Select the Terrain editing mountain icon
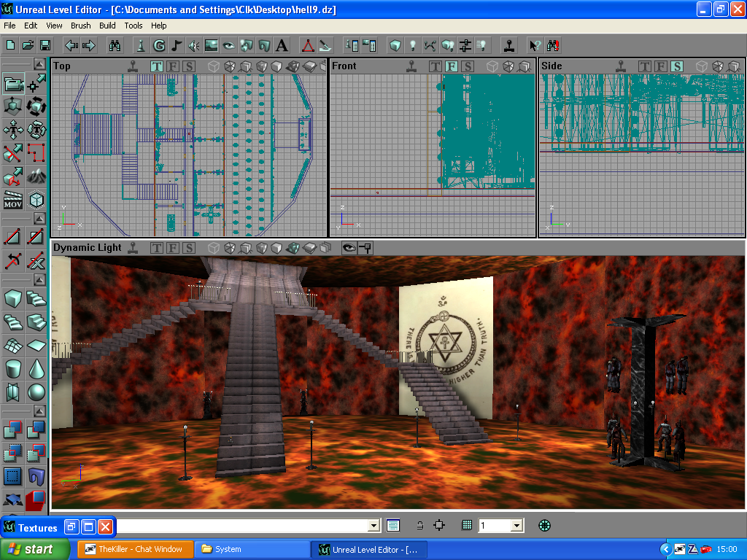 [x=36, y=176]
